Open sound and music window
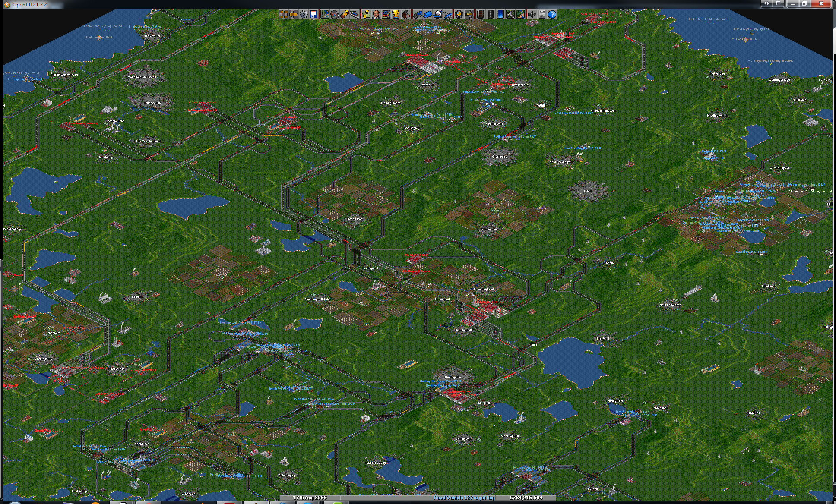 point(532,14)
